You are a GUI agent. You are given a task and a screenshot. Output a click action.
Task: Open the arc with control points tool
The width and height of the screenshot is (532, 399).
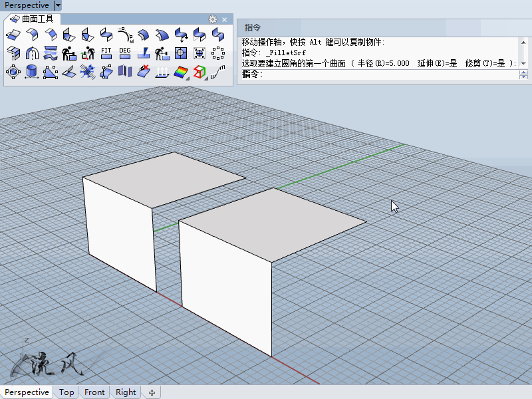tap(125, 35)
